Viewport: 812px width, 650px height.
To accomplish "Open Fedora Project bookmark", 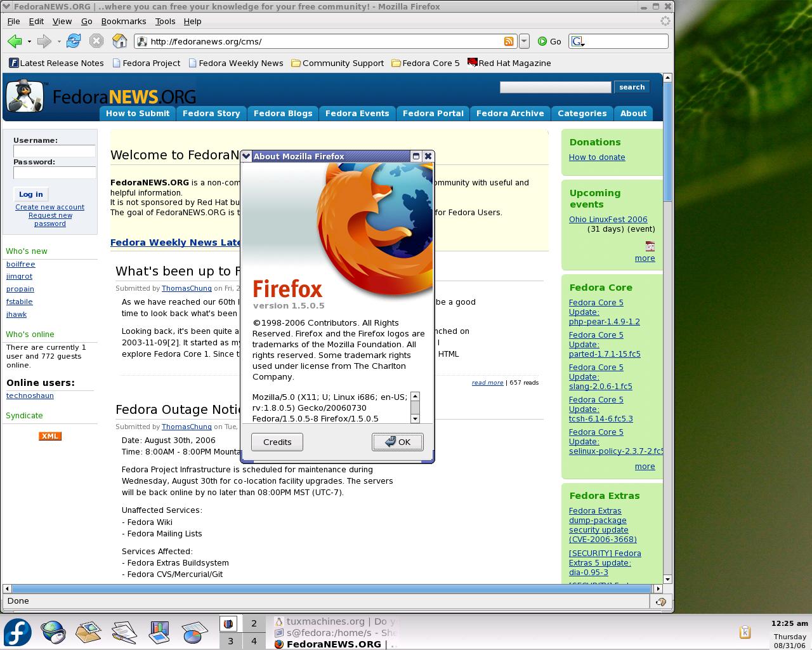I will 146,63.
